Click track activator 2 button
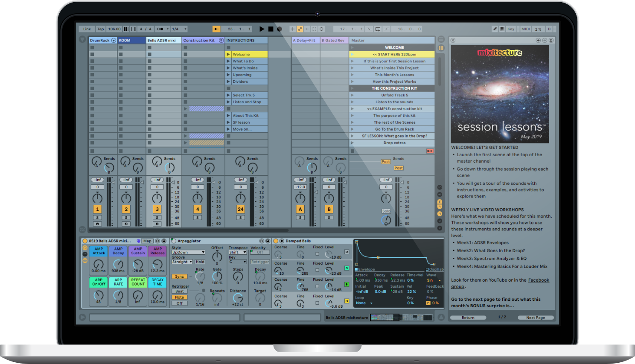 (126, 209)
